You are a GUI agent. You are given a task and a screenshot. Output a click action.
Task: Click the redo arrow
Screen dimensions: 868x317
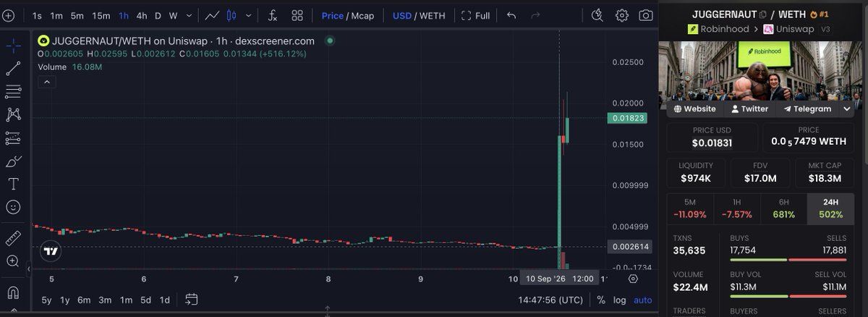pos(535,15)
